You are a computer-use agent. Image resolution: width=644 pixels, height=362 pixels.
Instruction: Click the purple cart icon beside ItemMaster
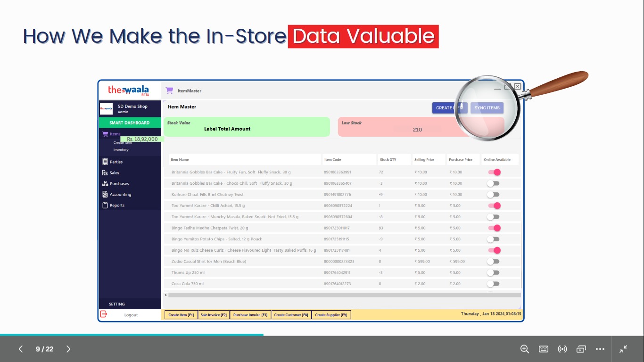click(x=169, y=90)
